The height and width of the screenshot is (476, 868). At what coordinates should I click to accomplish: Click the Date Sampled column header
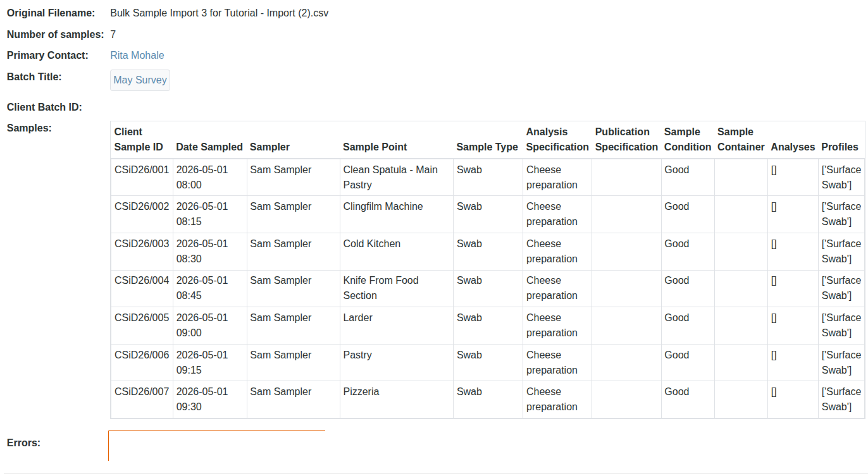pos(209,147)
